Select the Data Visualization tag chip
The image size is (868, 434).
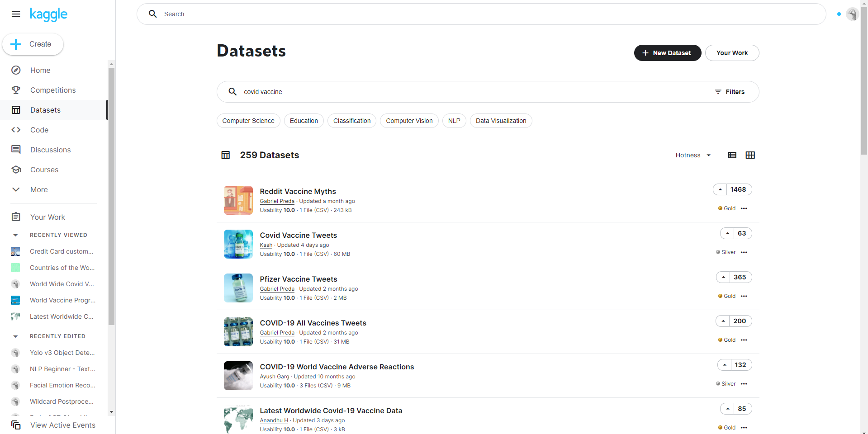[x=501, y=121]
